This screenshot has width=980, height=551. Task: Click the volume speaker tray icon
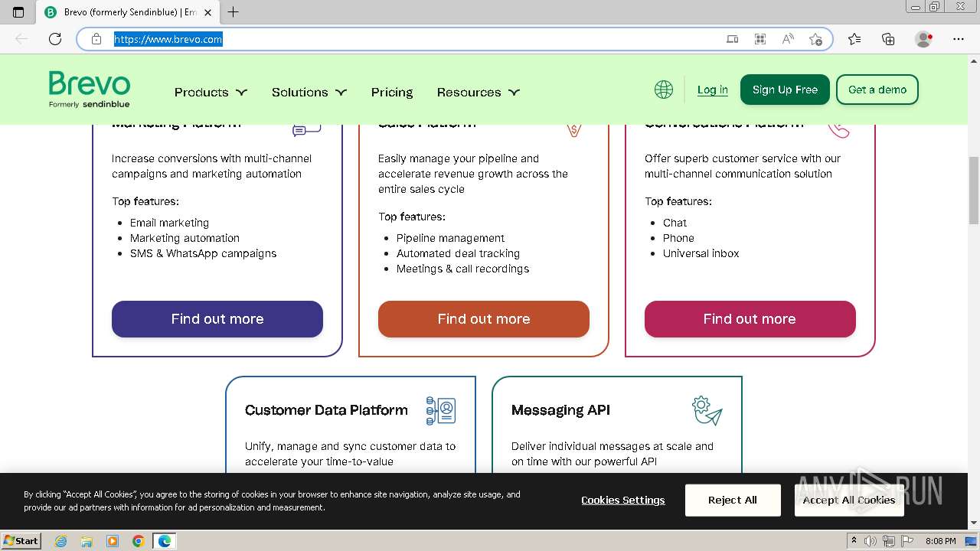coord(871,541)
